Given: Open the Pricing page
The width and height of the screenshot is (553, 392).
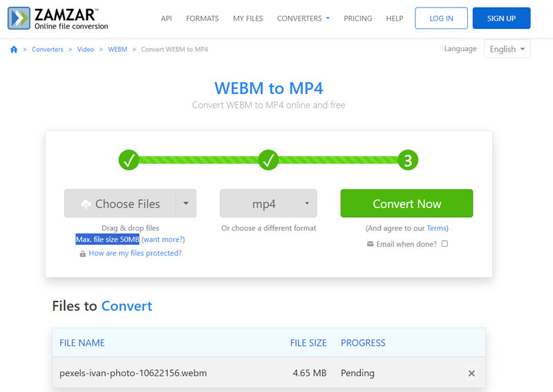Looking at the screenshot, I should click(x=358, y=19).
